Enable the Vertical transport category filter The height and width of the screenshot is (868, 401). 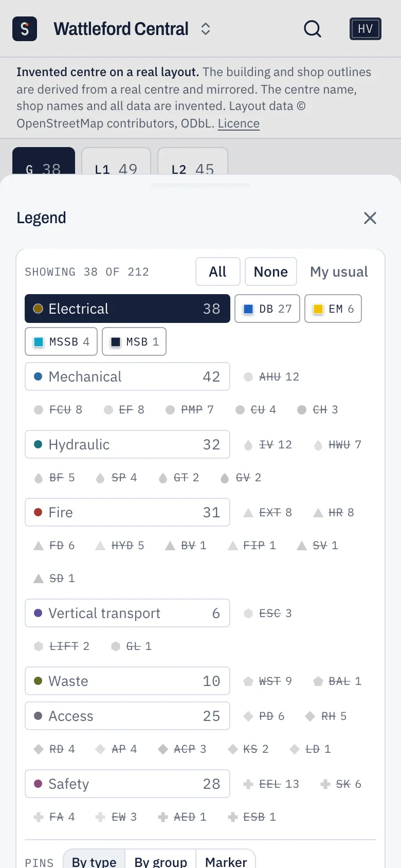pyautogui.click(x=127, y=613)
